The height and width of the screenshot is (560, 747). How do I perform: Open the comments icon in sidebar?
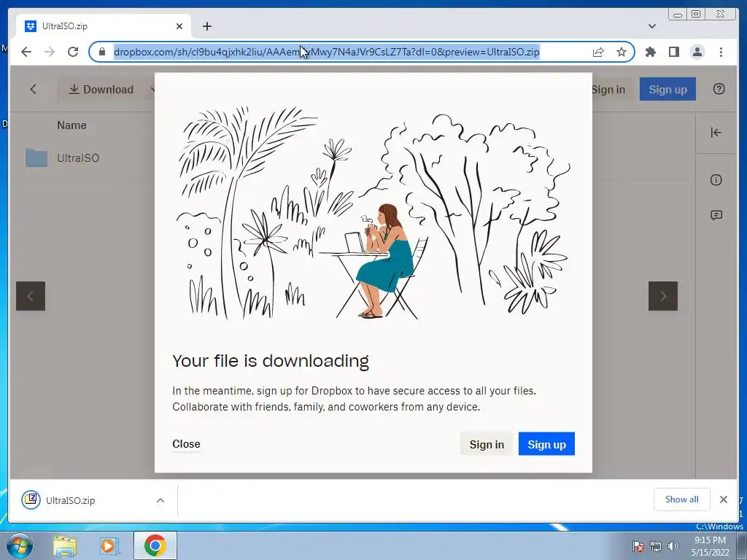click(716, 216)
